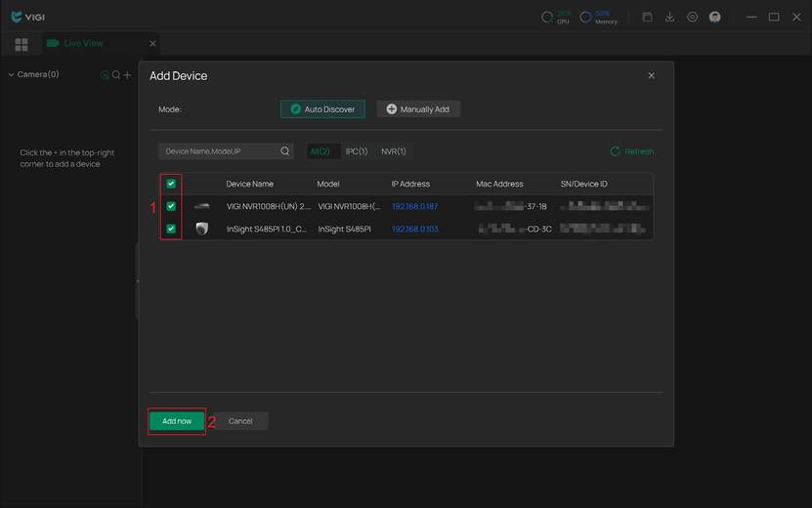The height and width of the screenshot is (508, 812).
Task: Click device name VIGI NVR1008H(UN) 2...
Action: point(269,206)
